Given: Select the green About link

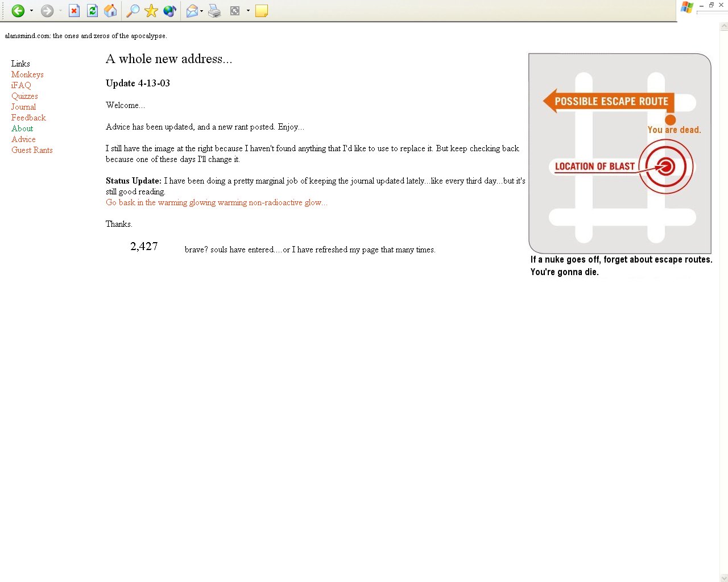Looking at the screenshot, I should [22, 128].
